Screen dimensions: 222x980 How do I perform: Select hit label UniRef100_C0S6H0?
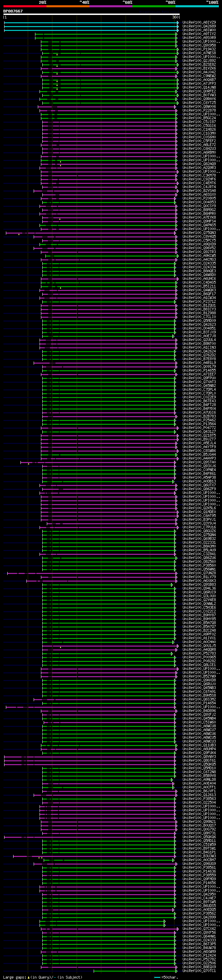tap(199, 137)
